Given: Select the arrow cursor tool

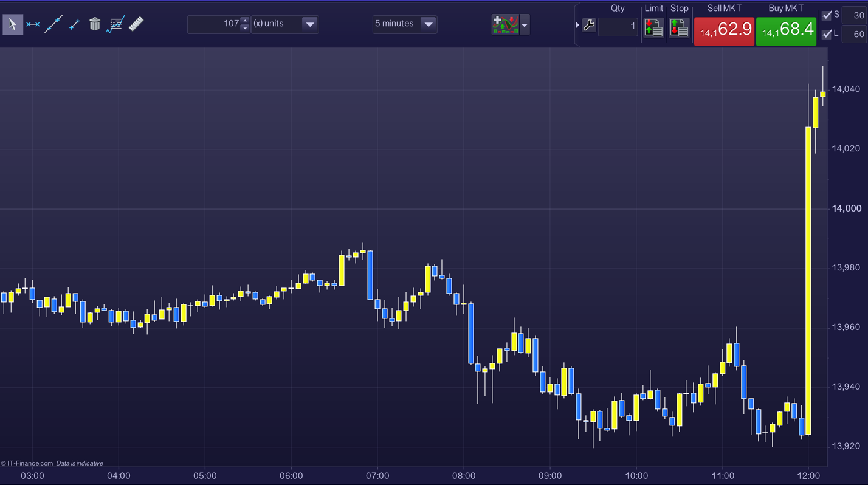Looking at the screenshot, I should click(x=13, y=24).
